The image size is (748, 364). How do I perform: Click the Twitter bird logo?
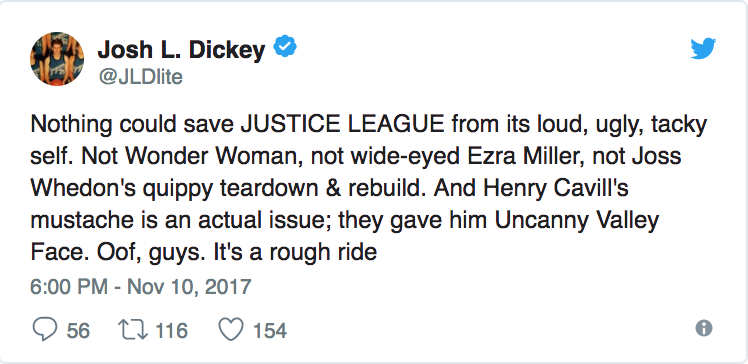click(703, 49)
